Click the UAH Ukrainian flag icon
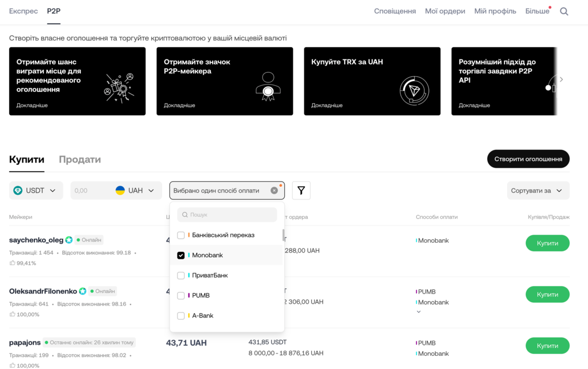 [120, 190]
